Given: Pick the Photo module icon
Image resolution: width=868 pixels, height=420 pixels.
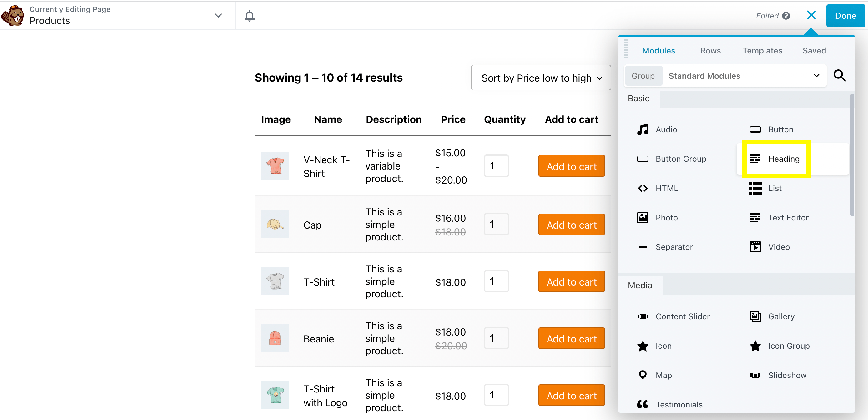Looking at the screenshot, I should [643, 218].
